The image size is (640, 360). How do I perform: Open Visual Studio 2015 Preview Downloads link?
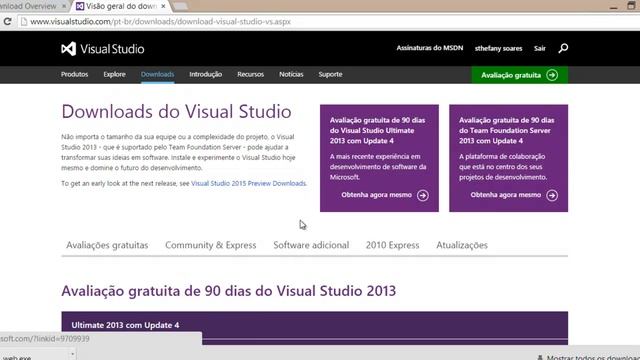(249, 183)
